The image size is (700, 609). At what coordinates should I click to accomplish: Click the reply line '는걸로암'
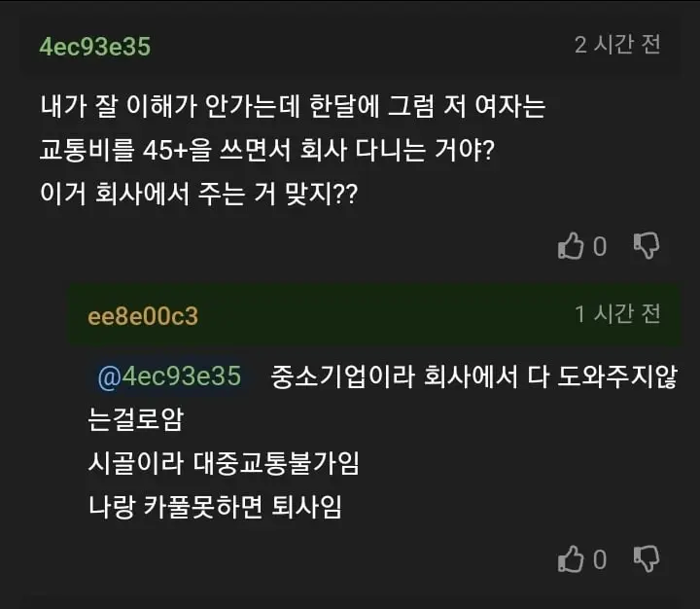tap(135, 420)
